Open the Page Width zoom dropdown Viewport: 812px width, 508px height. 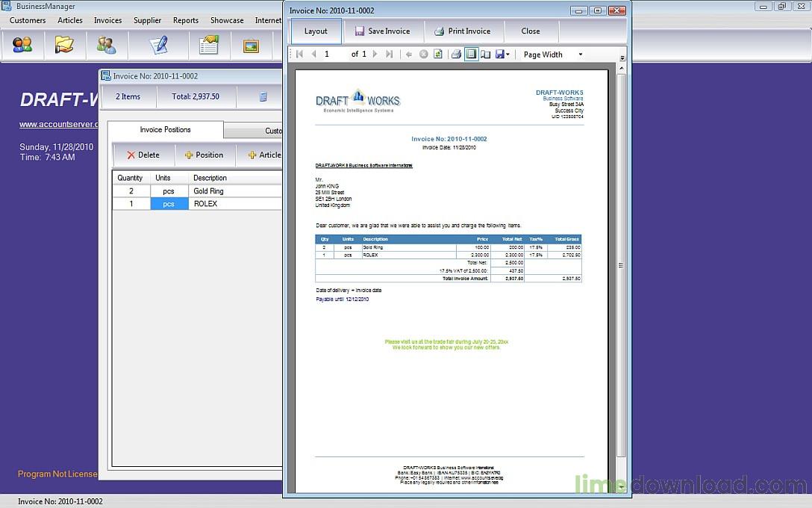[552, 55]
